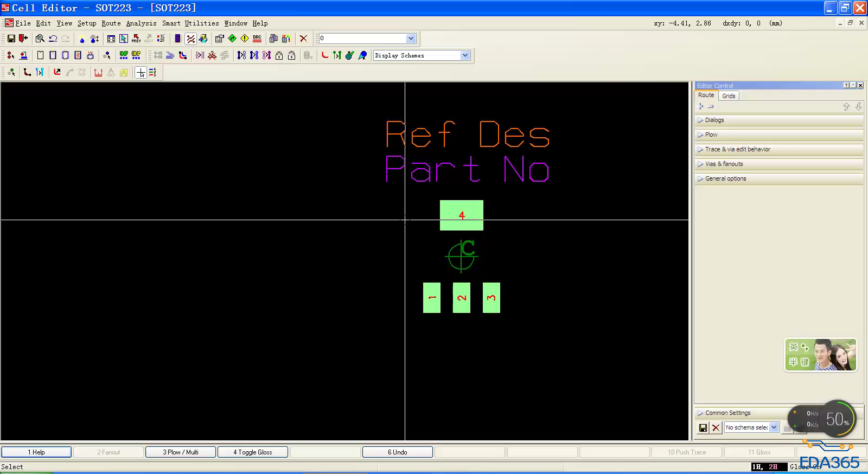Click the crosshair cursor toggle icon
Screen dimensions: 868x474
coord(141,72)
